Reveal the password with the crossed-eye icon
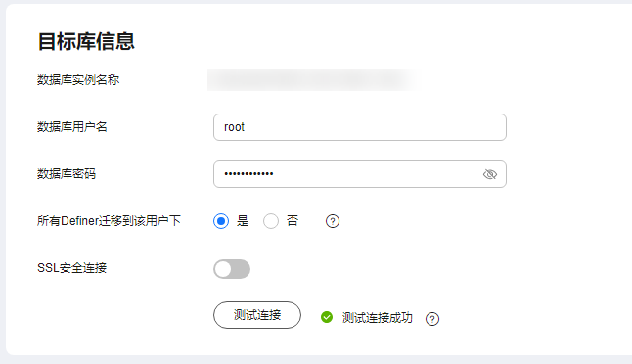This screenshot has height=364, width=632. point(490,174)
